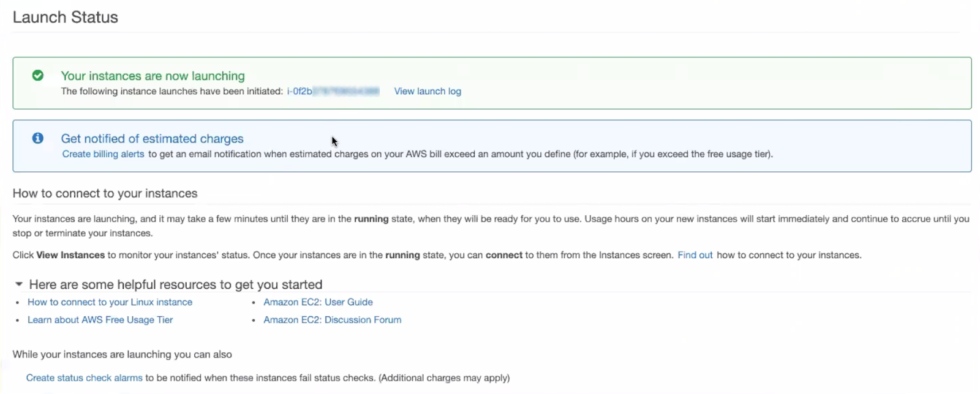Open How to connect to your Linux instance
The height and width of the screenshot is (394, 980).
[110, 302]
